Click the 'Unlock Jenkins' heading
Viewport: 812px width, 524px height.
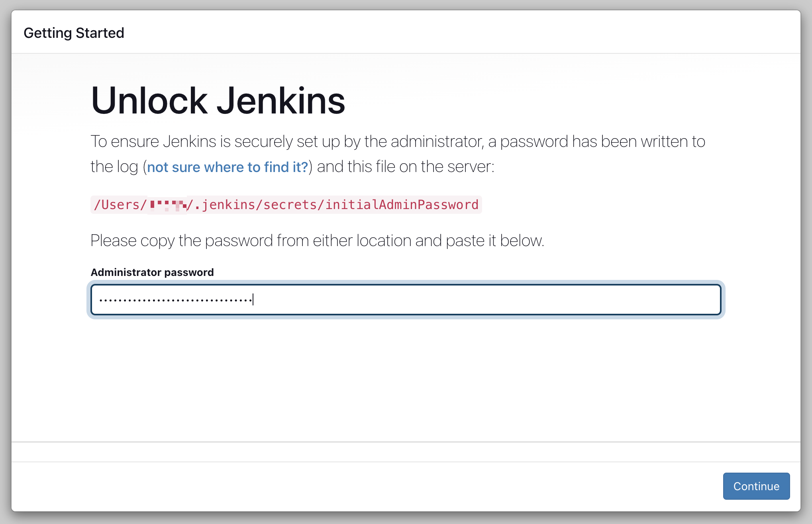[x=218, y=101]
